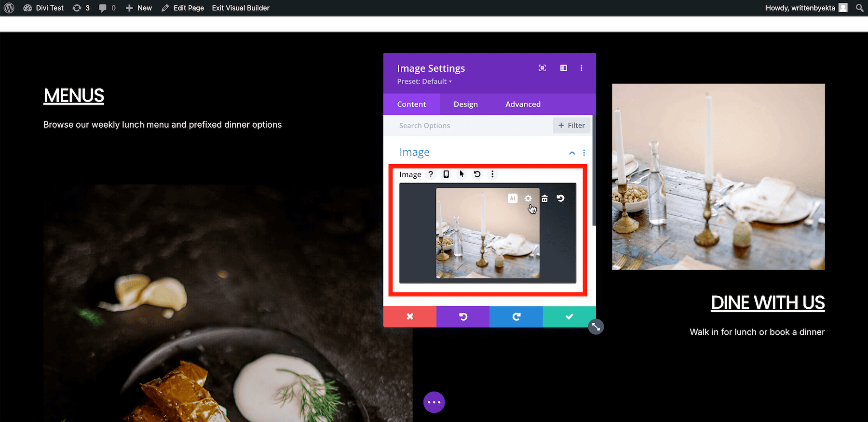Click the DINE WITH US heading link
This screenshot has height=422, width=868.
(x=768, y=303)
